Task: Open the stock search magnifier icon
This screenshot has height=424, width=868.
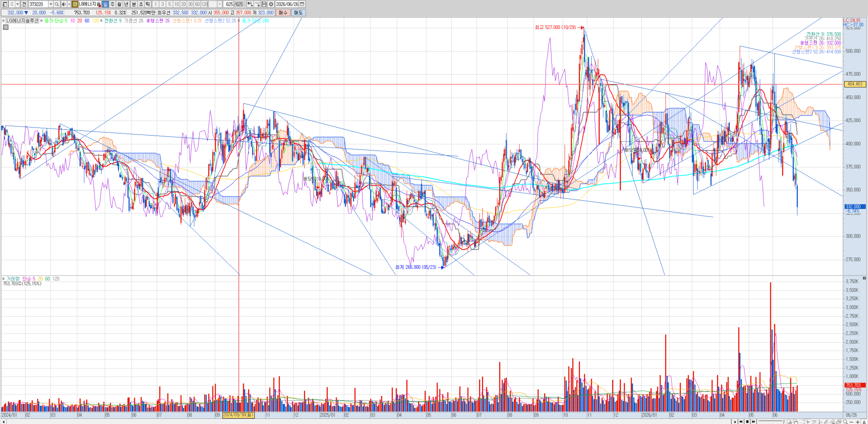Action: pyautogui.click(x=57, y=4)
